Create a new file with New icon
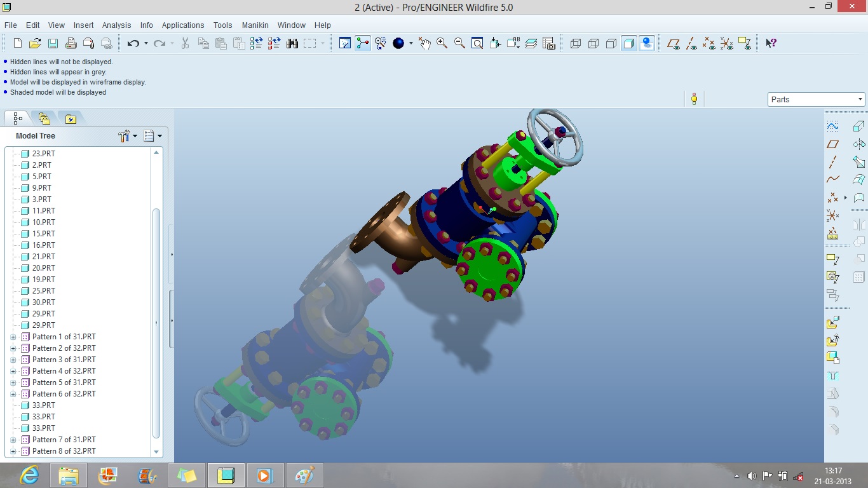Screen dimensions: 868x488 pos(18,43)
